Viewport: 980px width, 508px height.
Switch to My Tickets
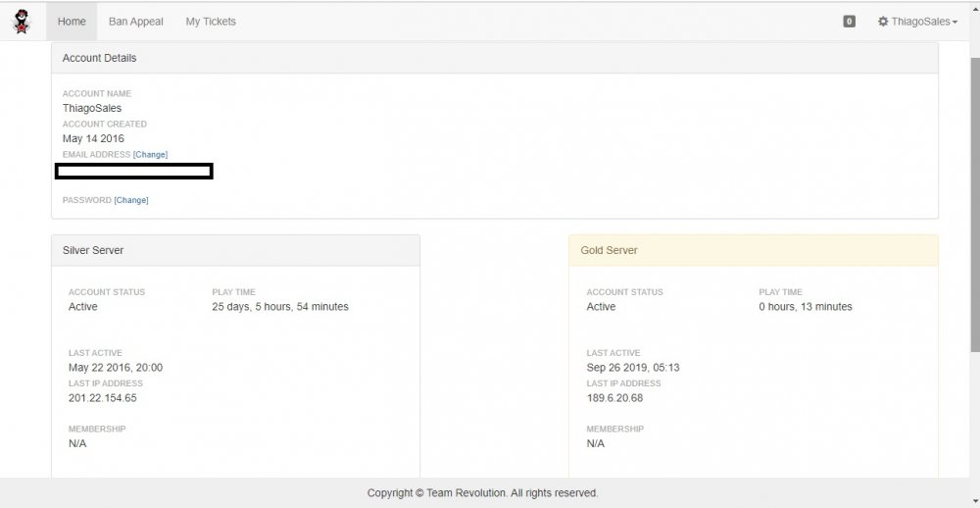[211, 22]
